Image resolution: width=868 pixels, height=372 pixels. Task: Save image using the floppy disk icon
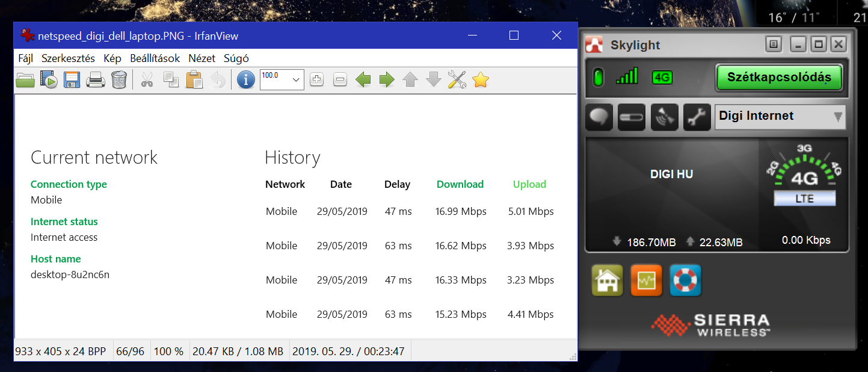72,80
